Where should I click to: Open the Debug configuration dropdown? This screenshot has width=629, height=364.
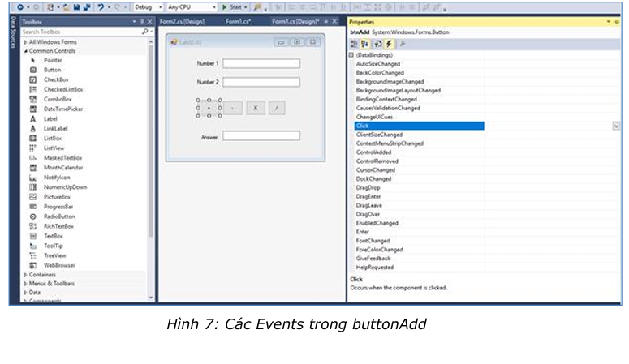click(x=148, y=6)
